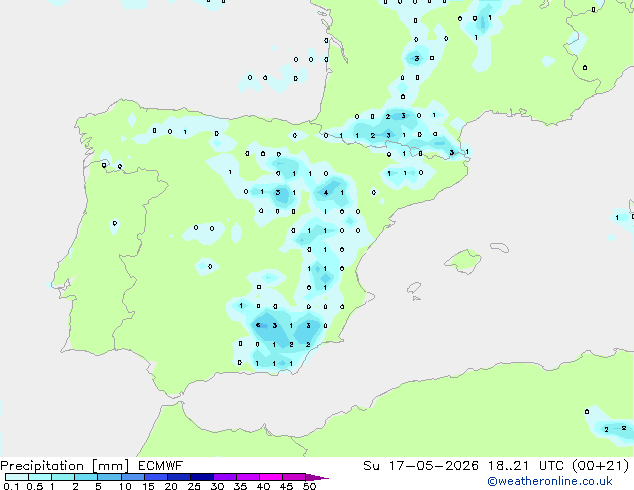Click the 30–35 mm purple legend swatch

tap(224, 477)
